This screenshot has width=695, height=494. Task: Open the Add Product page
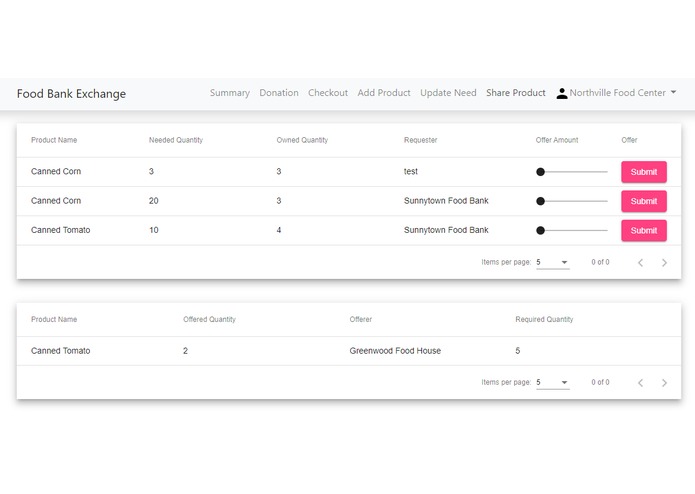[x=384, y=93]
